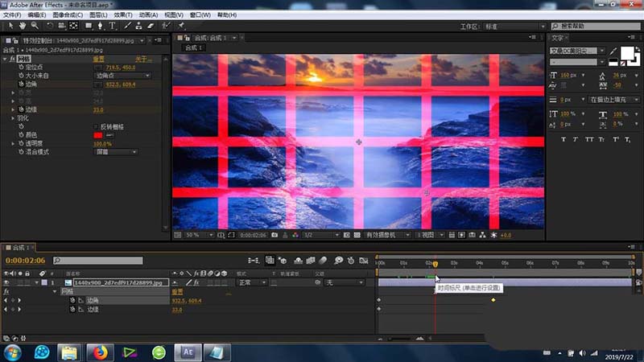Select the Hand tool
The height and width of the screenshot is (362, 644).
tap(23, 26)
